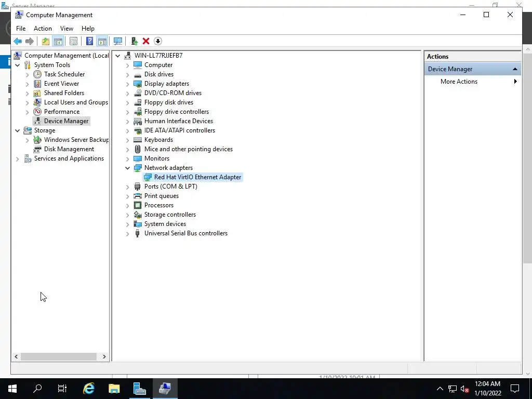Click right arrow of tree horizontal scrollbar
Image resolution: width=532 pixels, height=399 pixels.
[x=104, y=356]
